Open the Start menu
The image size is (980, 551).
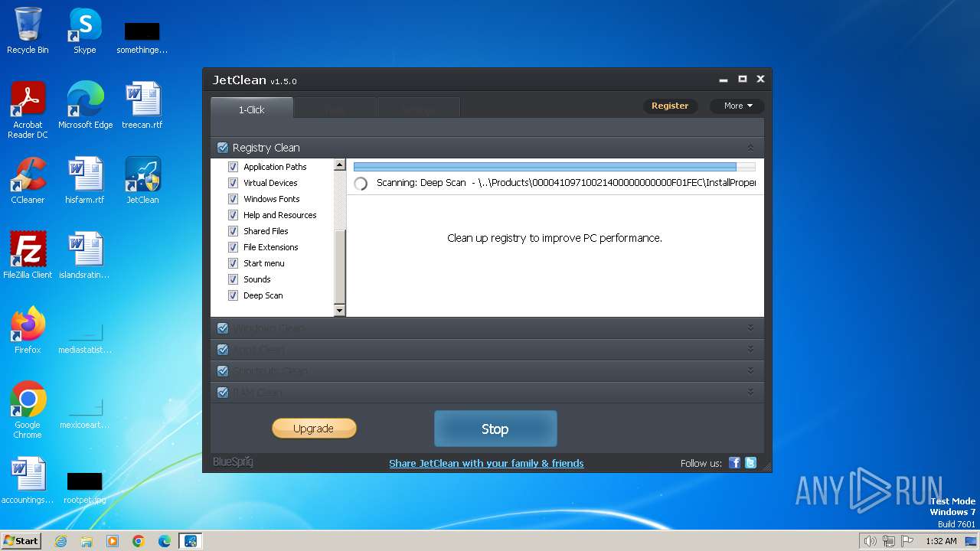click(21, 541)
